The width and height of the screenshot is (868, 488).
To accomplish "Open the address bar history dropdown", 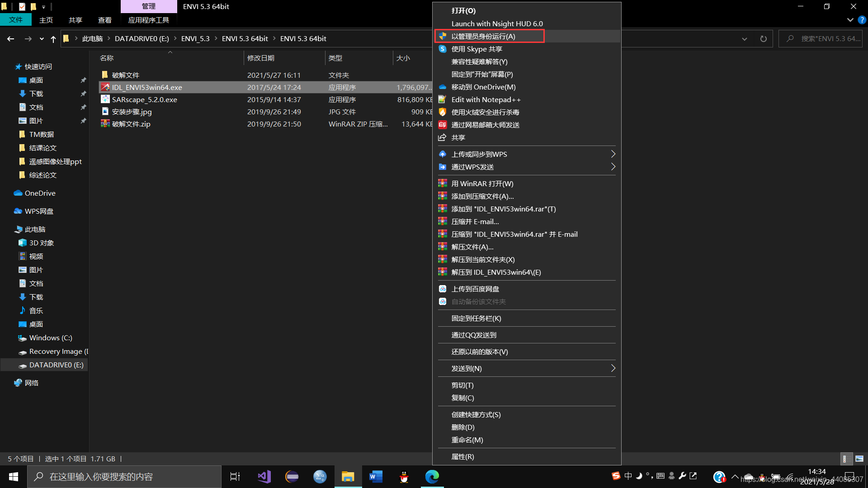I will (744, 39).
